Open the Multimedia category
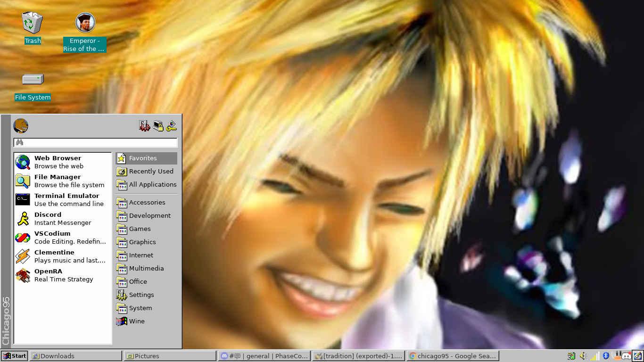The height and width of the screenshot is (362, 644). [x=147, y=269]
